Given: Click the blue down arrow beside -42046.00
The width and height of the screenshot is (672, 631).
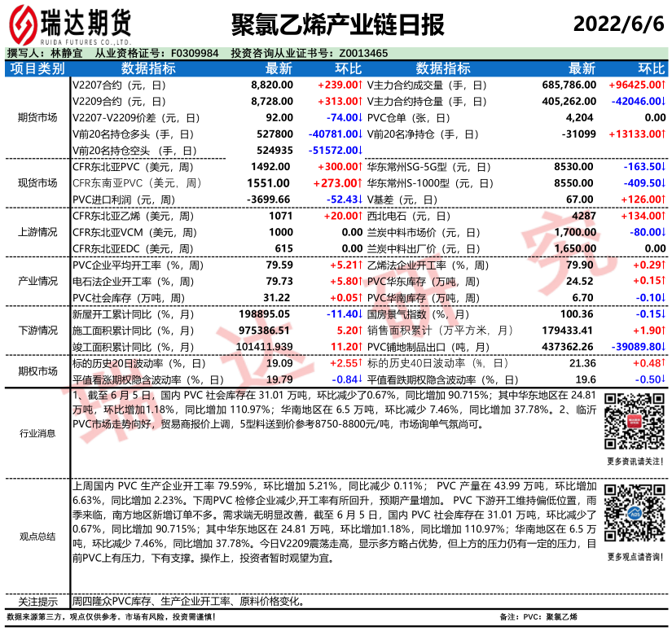Looking at the screenshot, I should coord(663,101).
